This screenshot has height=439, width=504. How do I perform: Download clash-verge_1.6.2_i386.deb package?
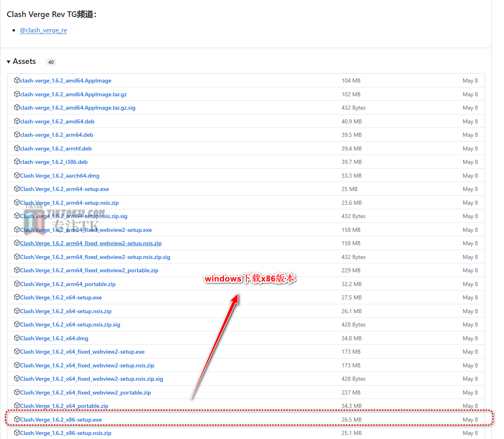pyautogui.click(x=54, y=162)
